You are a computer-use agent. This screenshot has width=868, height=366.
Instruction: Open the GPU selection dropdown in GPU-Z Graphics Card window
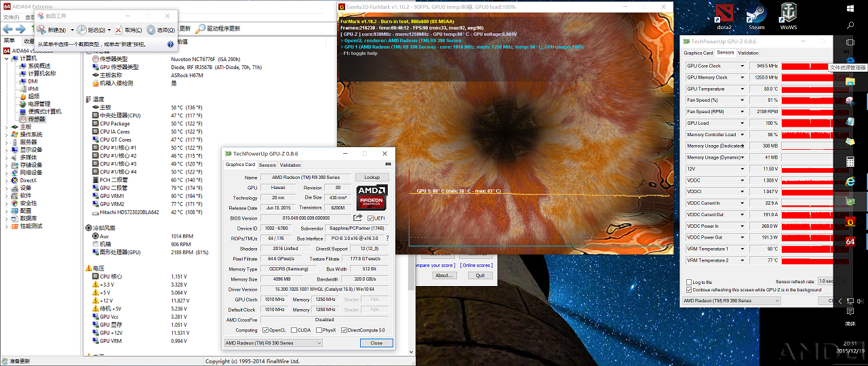click(273, 343)
